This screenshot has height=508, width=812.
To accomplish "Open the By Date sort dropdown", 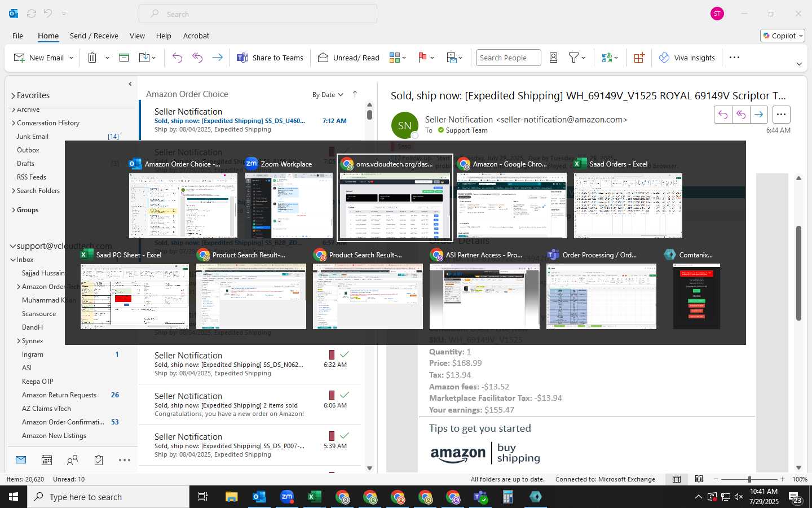I will click(328, 95).
